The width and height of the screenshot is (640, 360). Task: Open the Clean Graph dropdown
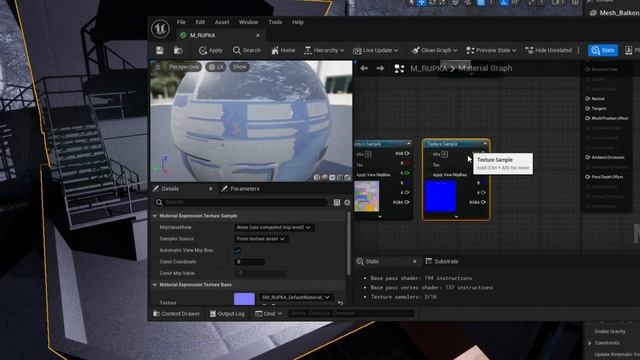coord(434,50)
